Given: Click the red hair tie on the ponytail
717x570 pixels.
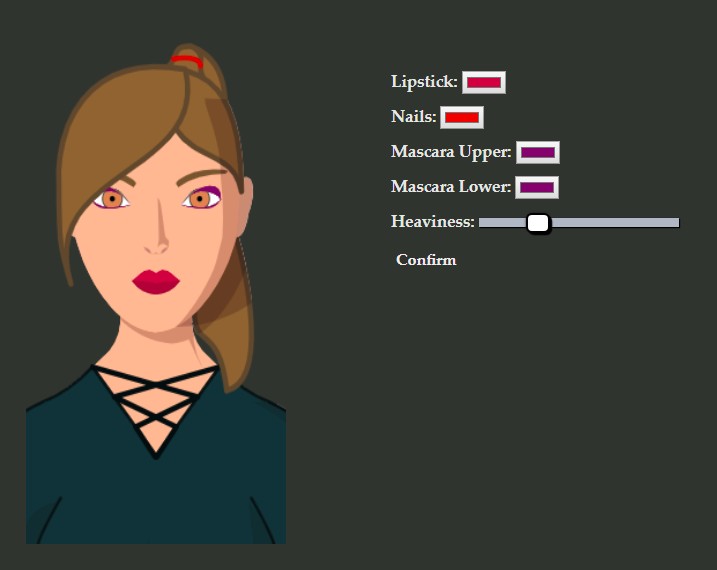Looking at the screenshot, I should coord(185,62).
